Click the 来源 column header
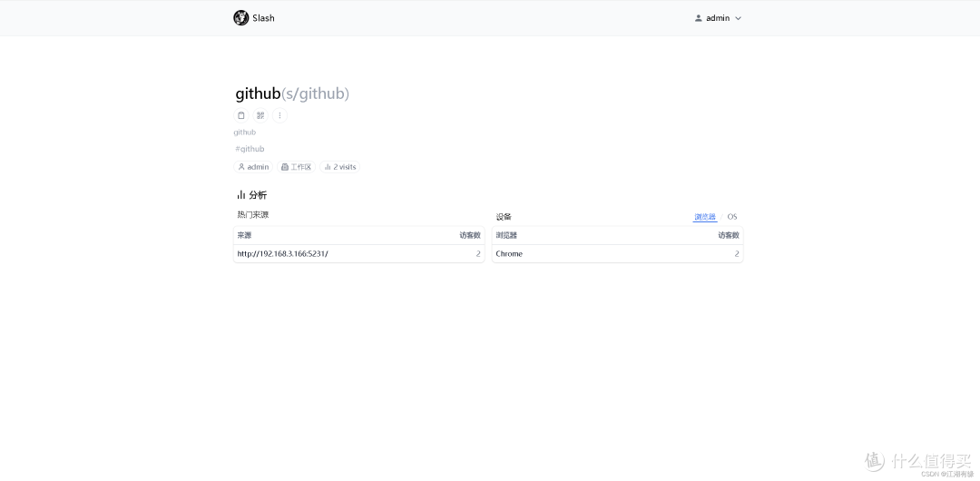 click(244, 235)
